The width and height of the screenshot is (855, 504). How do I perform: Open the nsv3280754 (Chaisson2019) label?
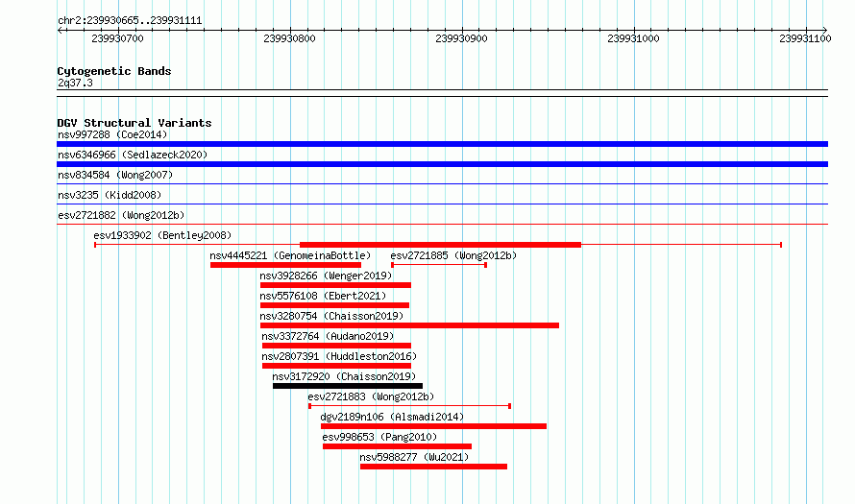331,316
